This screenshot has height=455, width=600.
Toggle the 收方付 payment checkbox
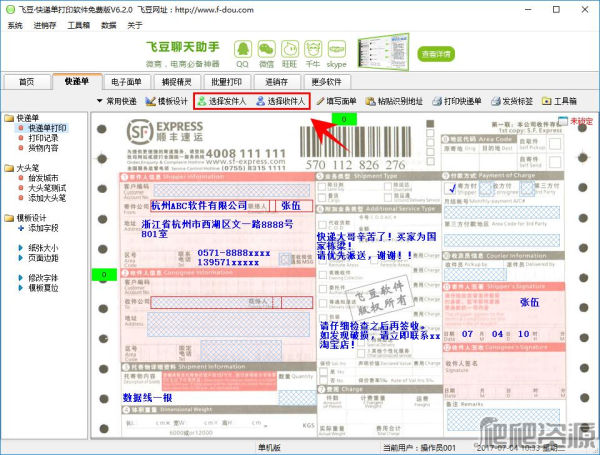pos(486,188)
